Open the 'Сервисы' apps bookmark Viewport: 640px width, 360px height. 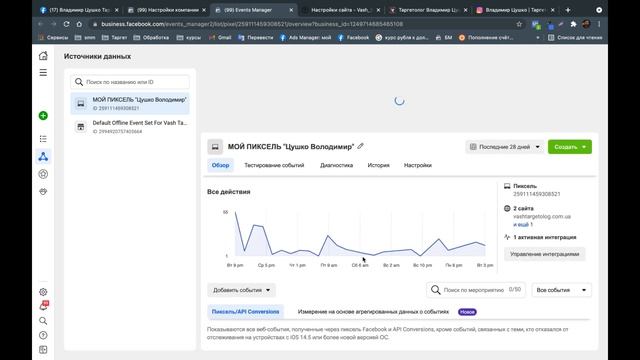(x=53, y=38)
